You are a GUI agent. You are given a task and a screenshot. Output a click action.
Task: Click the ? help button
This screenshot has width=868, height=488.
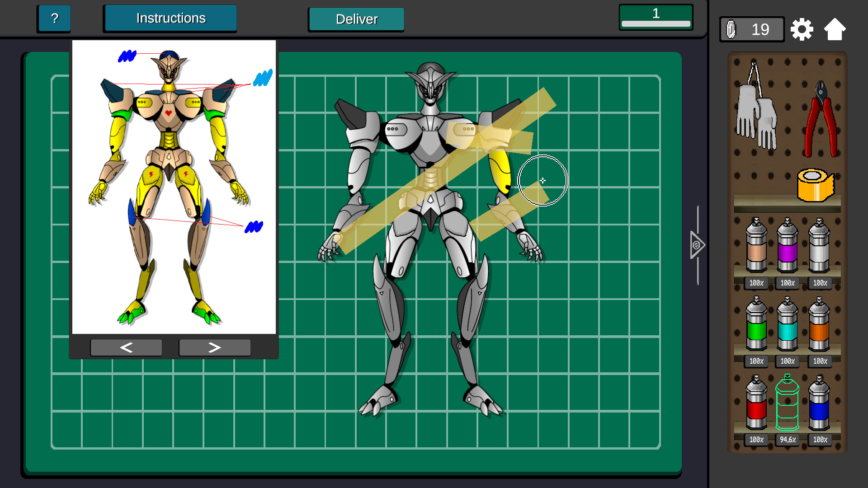point(54,19)
